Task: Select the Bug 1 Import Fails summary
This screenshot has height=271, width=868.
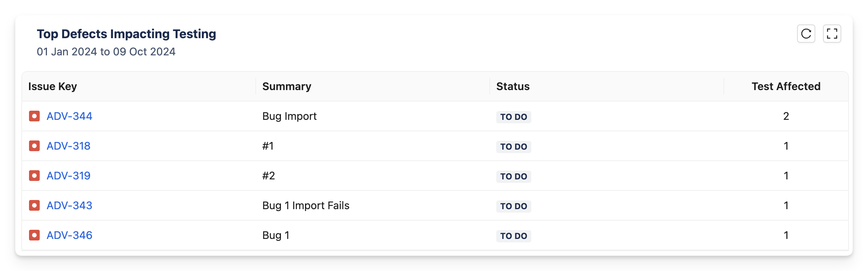Action: (x=306, y=205)
